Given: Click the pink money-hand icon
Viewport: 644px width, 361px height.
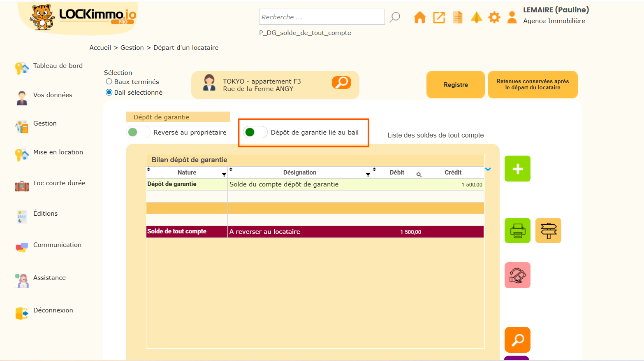Looking at the screenshot, I should tap(517, 275).
